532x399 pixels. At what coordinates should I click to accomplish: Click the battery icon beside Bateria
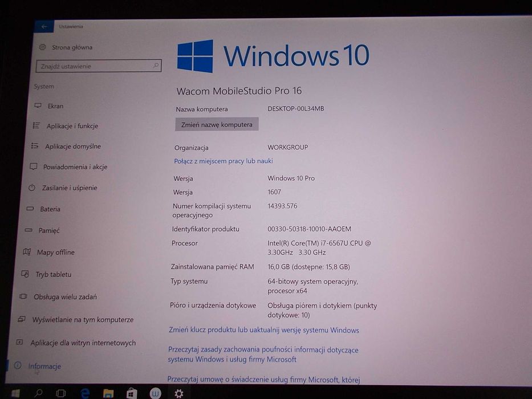30,209
